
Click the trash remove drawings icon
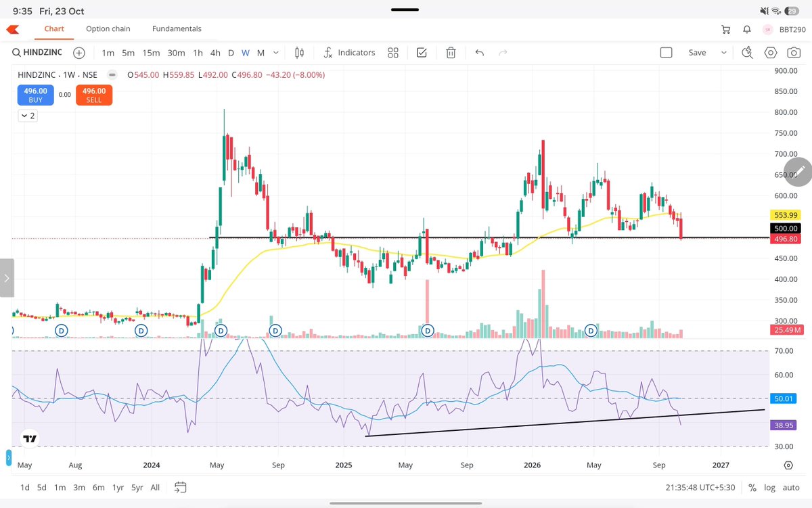click(451, 53)
